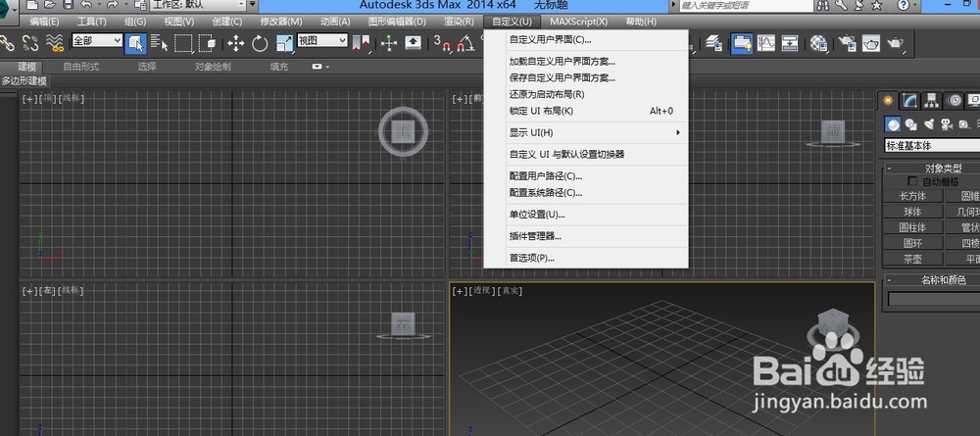980x436 pixels.
Task: Toggle the Graphite ribbon icon
Action: click(x=742, y=43)
